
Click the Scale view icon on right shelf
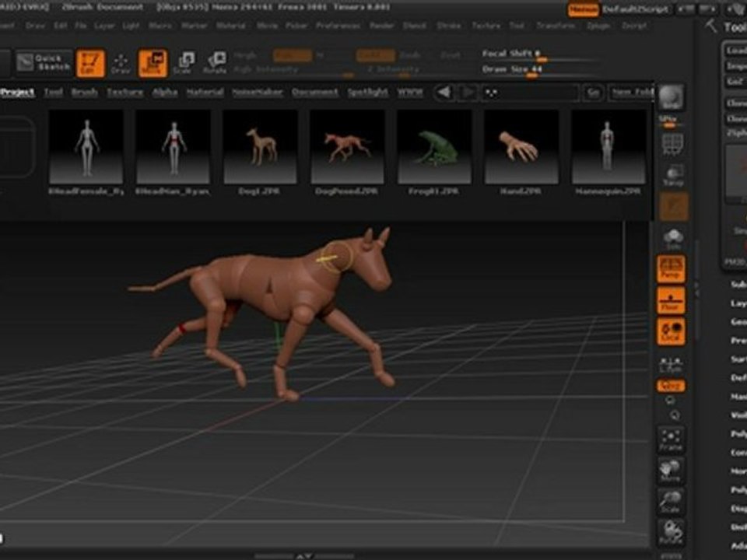tap(671, 502)
